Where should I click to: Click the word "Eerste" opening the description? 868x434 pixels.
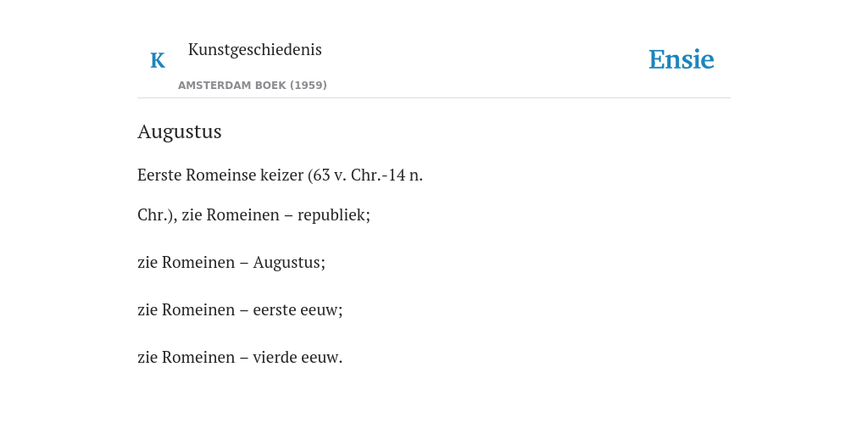point(159,175)
